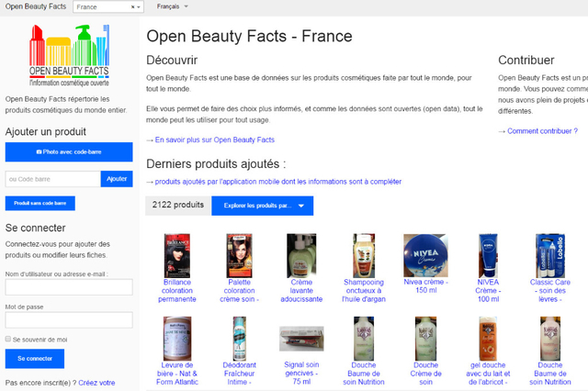Click the '2122 produits' count label
The image size is (588, 391).
click(x=178, y=205)
